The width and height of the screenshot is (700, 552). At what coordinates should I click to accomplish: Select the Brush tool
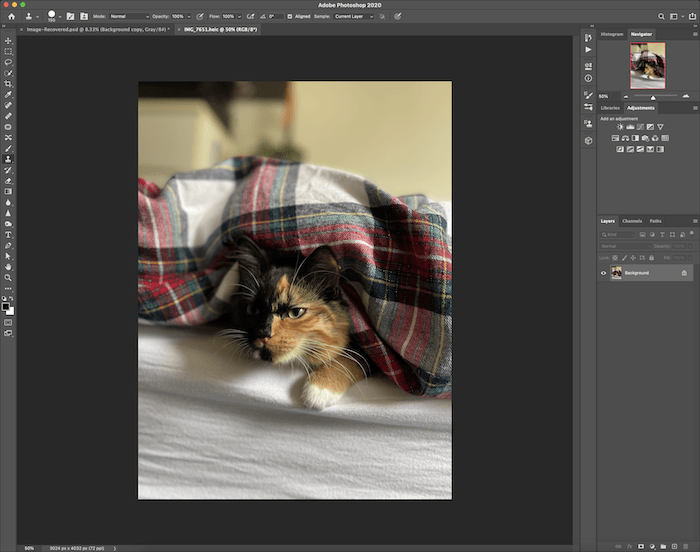point(8,148)
